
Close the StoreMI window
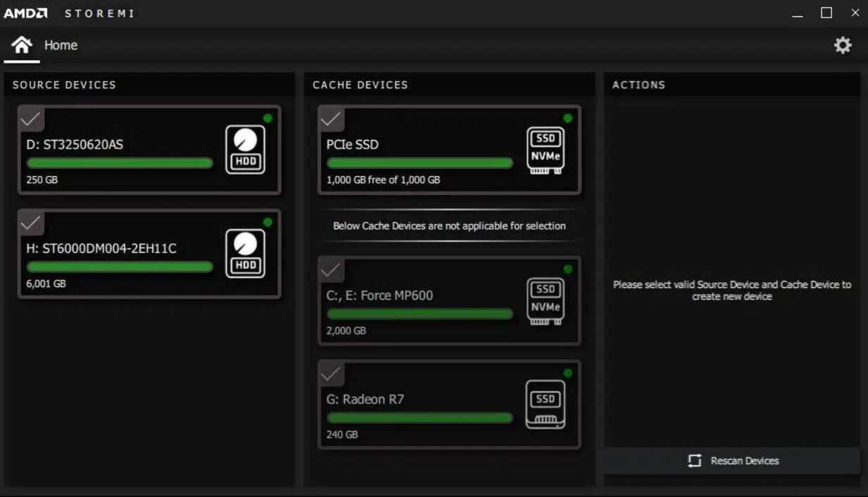tap(855, 13)
